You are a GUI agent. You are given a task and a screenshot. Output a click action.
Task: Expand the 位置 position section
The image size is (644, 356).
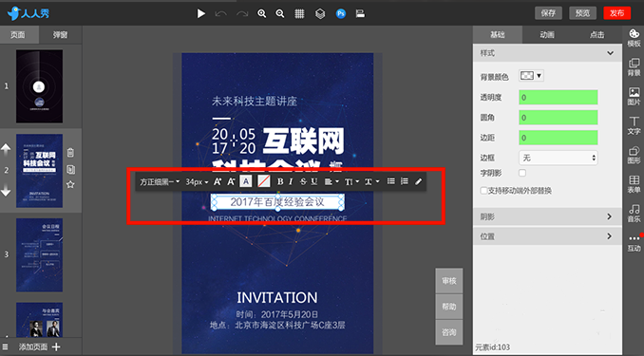547,236
